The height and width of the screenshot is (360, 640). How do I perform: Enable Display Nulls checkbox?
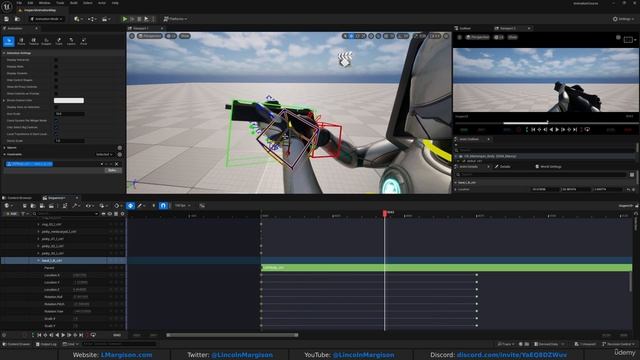[56, 67]
